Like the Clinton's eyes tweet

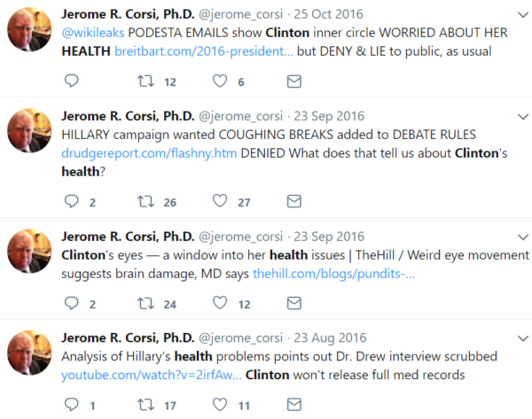click(219, 304)
